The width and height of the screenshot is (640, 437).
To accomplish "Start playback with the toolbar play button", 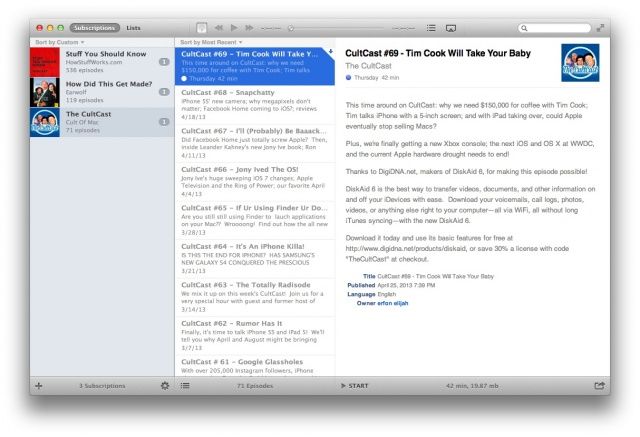I will click(234, 28).
